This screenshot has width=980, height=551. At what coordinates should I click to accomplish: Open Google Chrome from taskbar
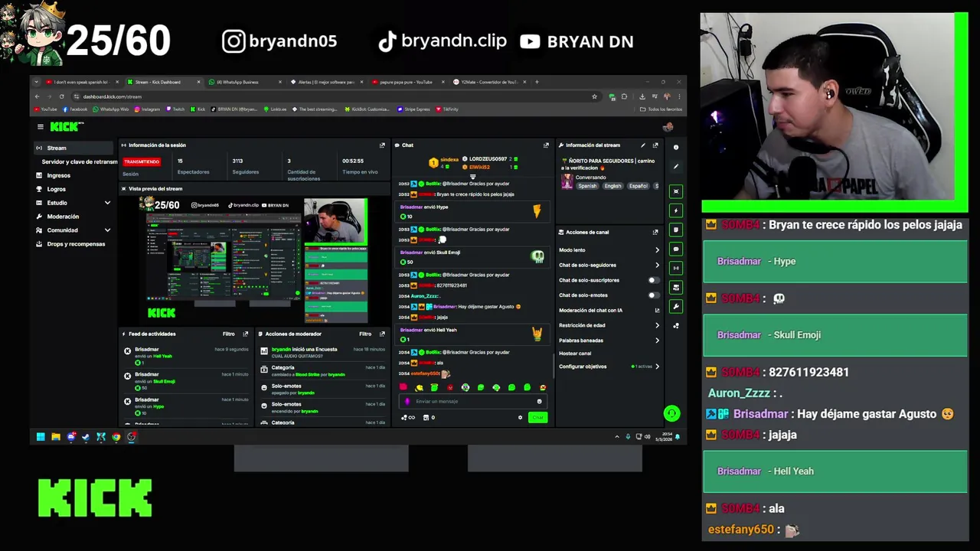(116, 437)
